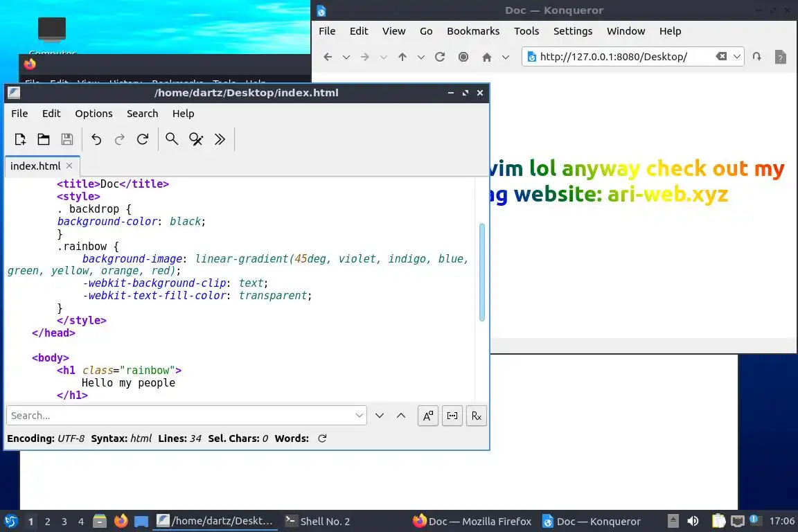Open the editor's Help menu
This screenshot has width=798, height=532.
[183, 114]
